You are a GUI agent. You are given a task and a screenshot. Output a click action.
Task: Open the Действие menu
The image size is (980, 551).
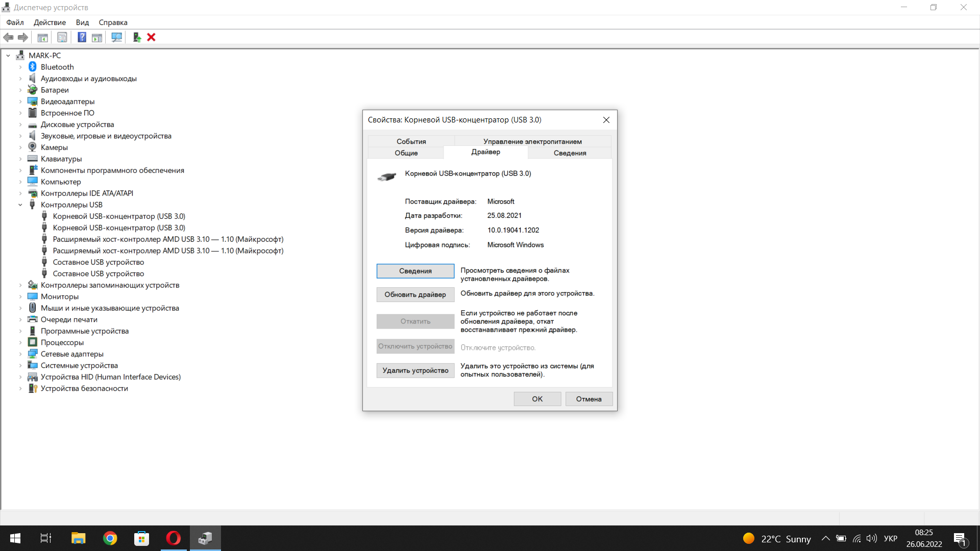pyautogui.click(x=50, y=22)
